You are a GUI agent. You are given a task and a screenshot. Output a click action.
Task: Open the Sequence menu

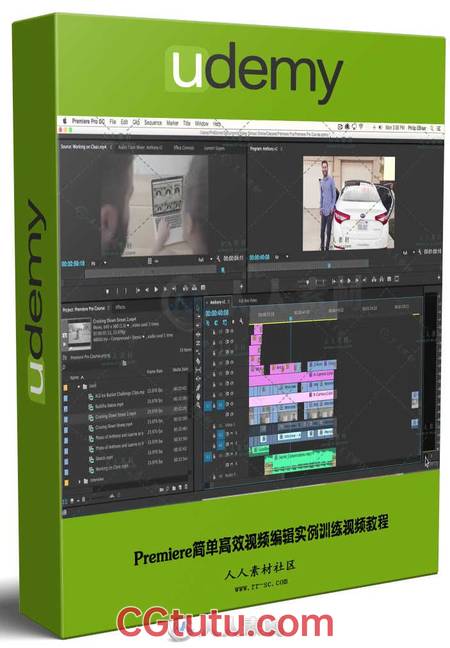pos(152,123)
